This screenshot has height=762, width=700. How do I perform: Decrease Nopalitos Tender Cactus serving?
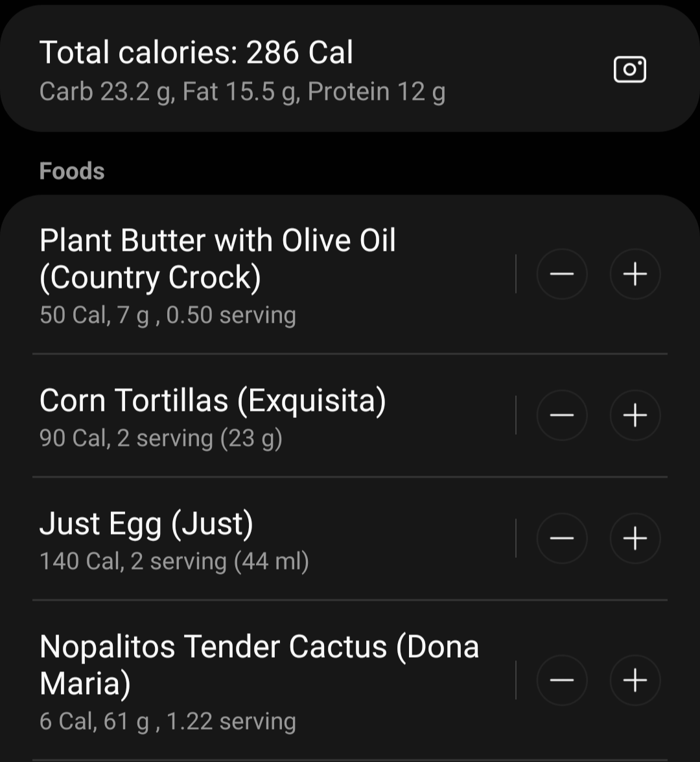[x=562, y=680]
